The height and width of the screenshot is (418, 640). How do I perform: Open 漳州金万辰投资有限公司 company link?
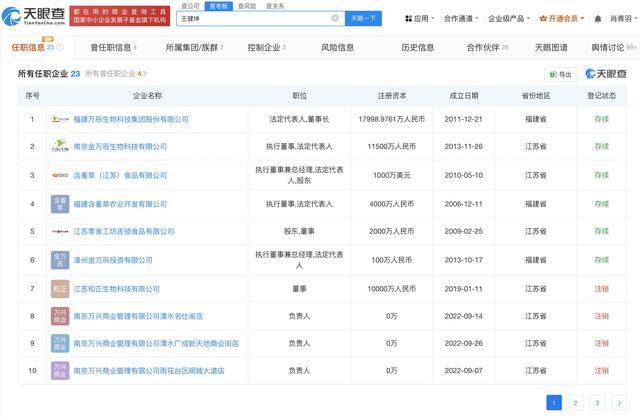click(113, 260)
